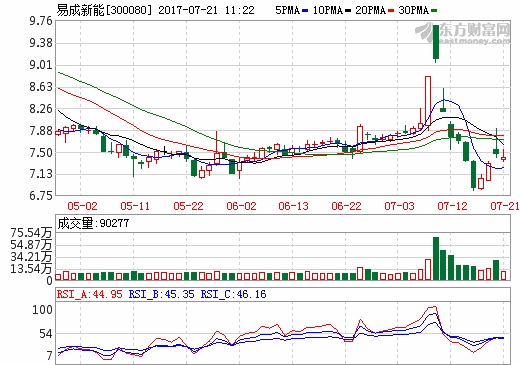520x365 pixels.
Task: Click the 07-12 date label
Action: [452, 206]
